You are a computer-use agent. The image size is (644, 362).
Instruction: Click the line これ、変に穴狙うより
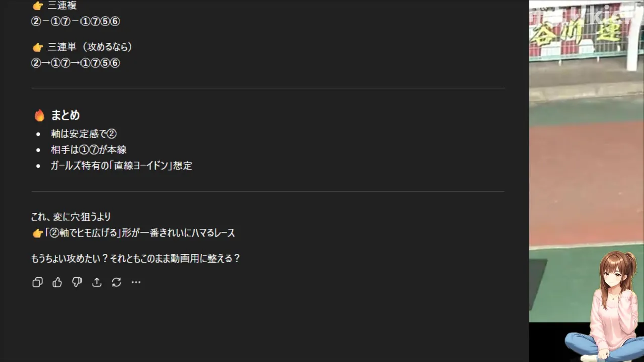71,217
